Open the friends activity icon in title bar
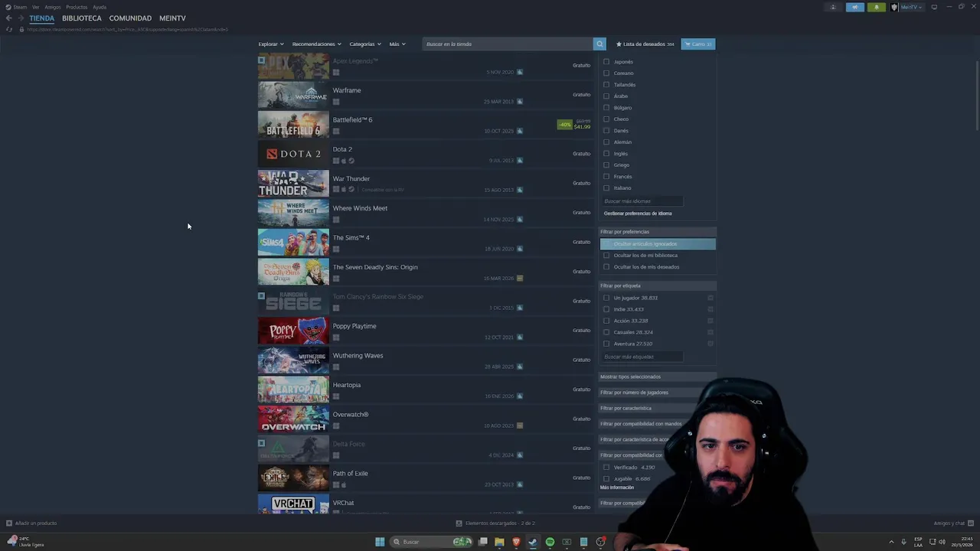The height and width of the screenshot is (551, 980). pyautogui.click(x=833, y=7)
